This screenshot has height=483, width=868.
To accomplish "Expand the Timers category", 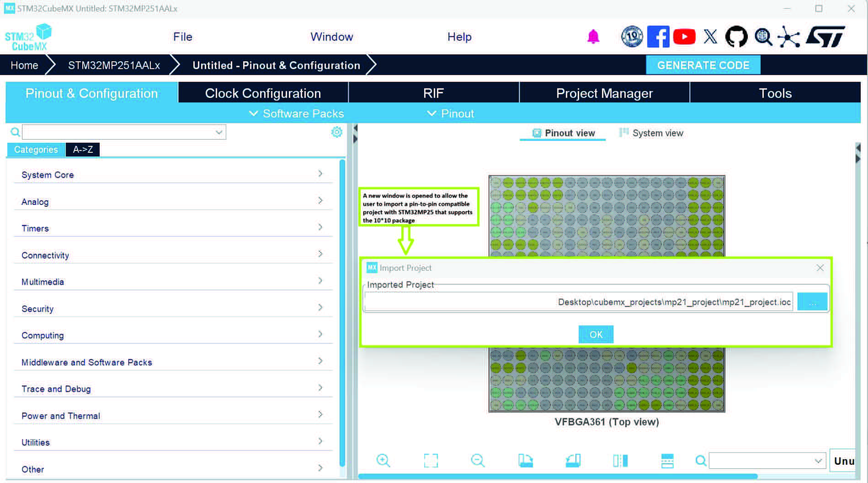I will [x=173, y=228].
